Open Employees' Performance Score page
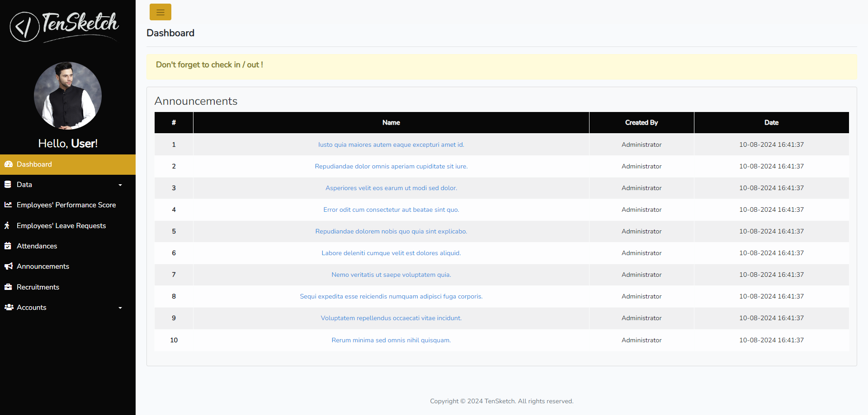This screenshot has height=415, width=868. (68, 205)
